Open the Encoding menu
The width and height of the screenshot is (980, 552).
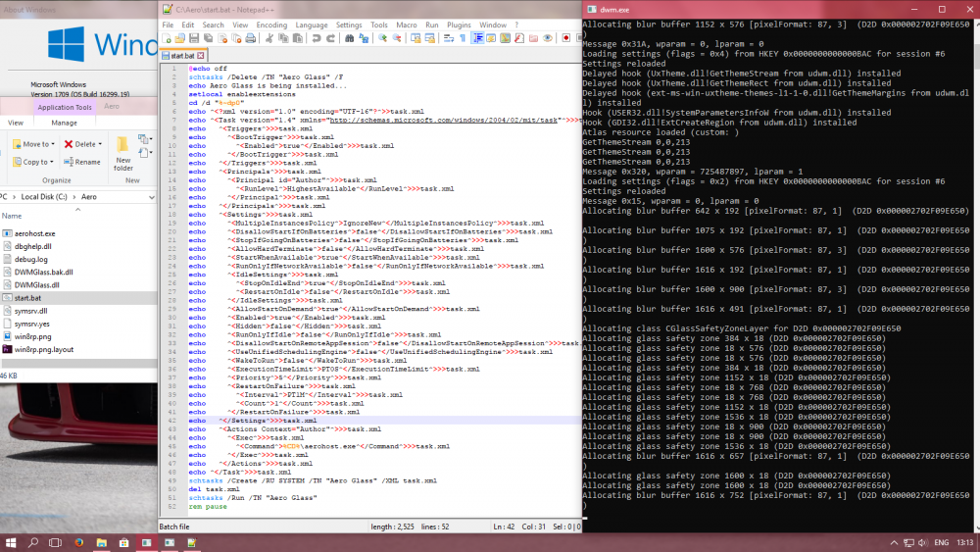tap(271, 25)
